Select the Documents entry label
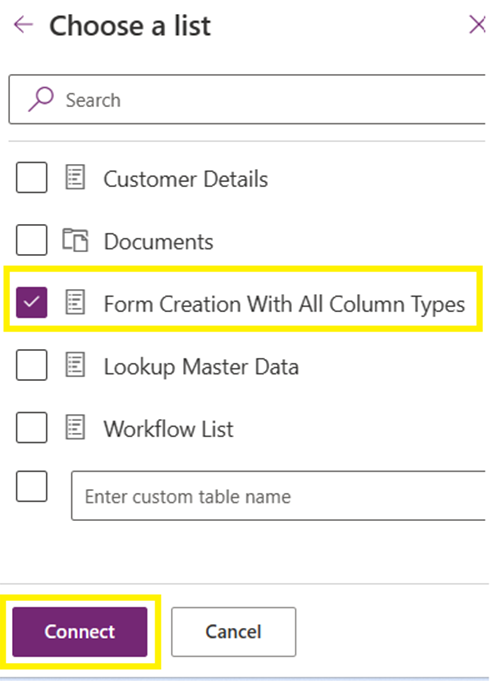Screen dimensions: 493x686 pos(158,242)
